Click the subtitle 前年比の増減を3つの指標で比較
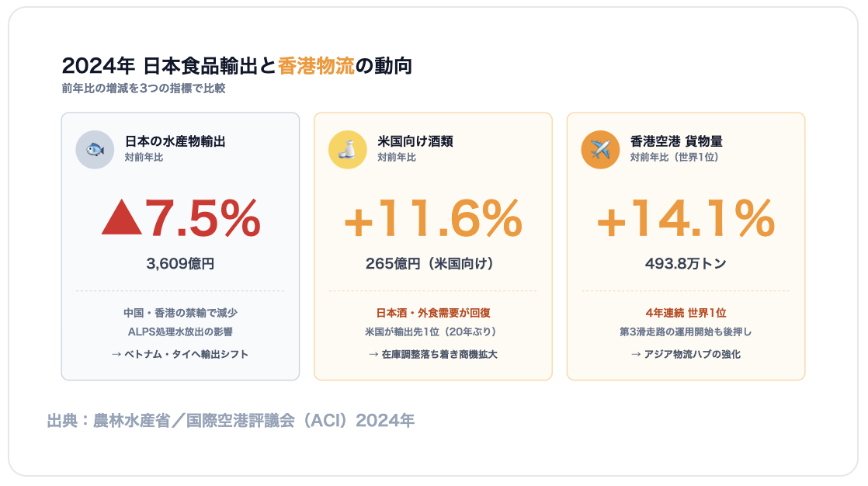 [x=144, y=89]
